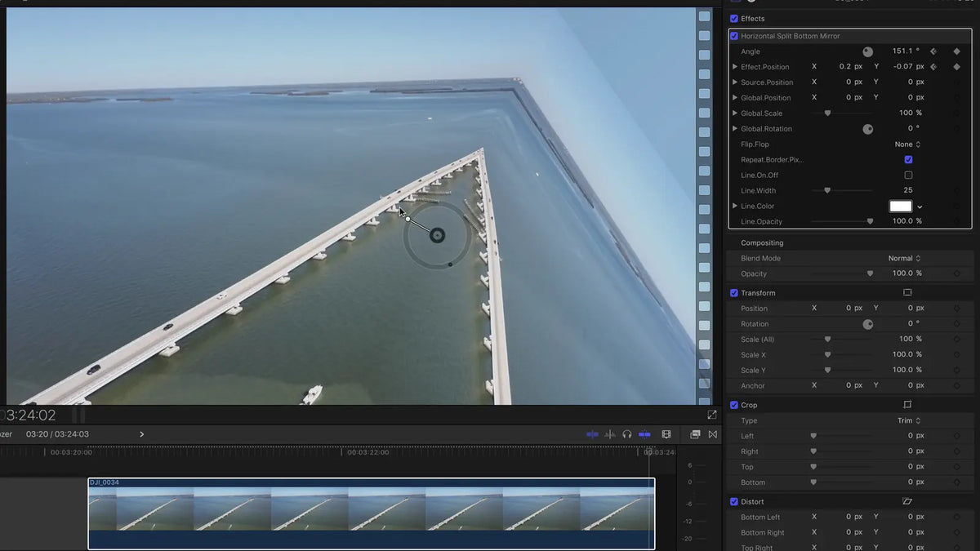Click the onscreen angle handle in viewer
Viewport: 980px width, 551px height.
[408, 219]
